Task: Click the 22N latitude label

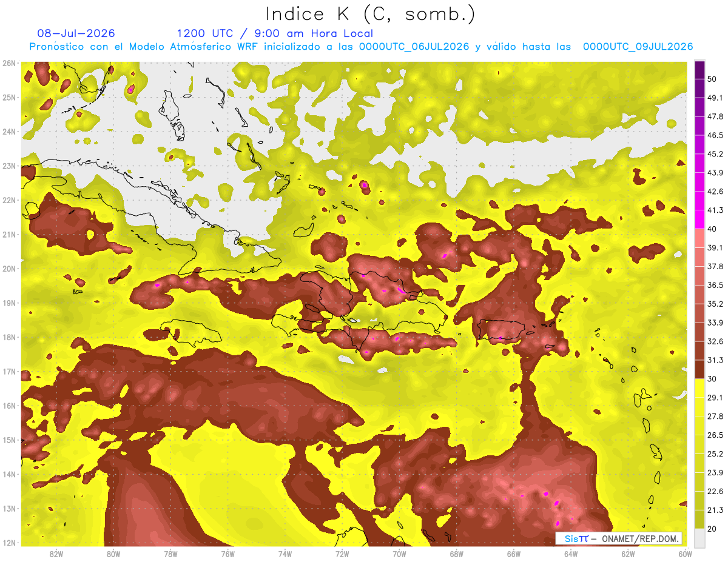Action: (9, 200)
